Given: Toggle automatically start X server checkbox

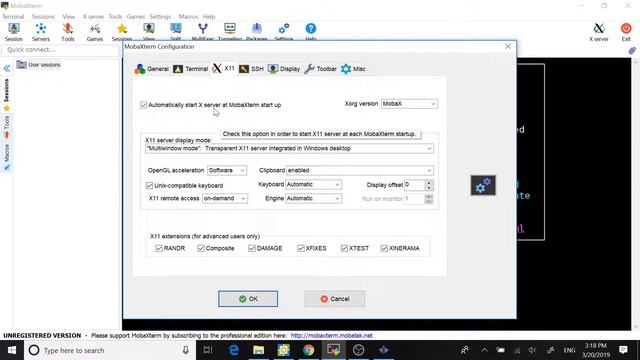Looking at the screenshot, I should click(143, 105).
